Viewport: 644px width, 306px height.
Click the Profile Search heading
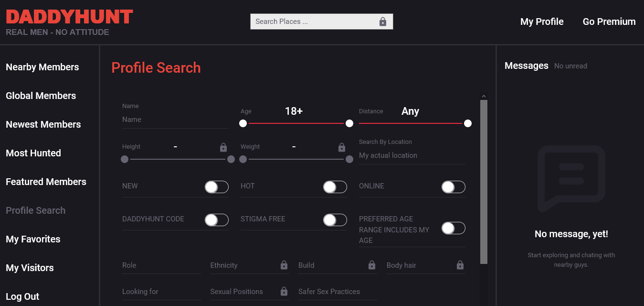tap(156, 67)
